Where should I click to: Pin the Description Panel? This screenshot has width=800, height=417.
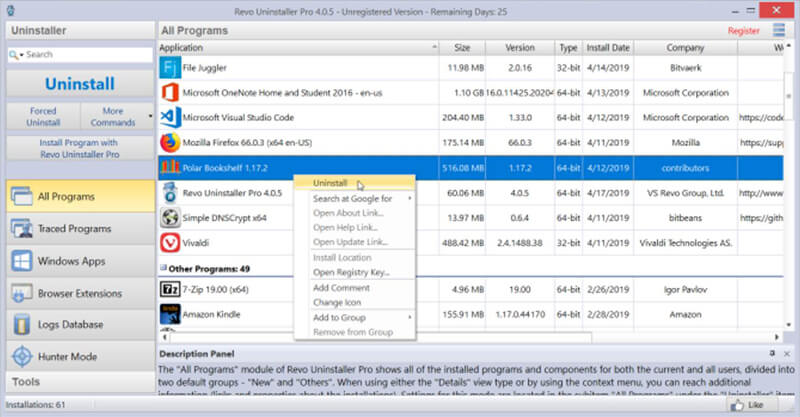(x=772, y=353)
